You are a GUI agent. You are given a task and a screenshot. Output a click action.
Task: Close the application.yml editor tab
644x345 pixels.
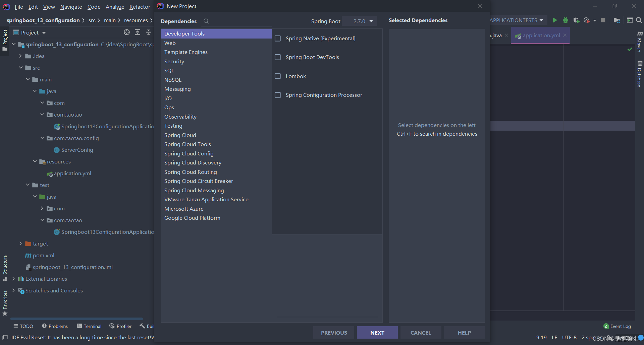point(565,36)
